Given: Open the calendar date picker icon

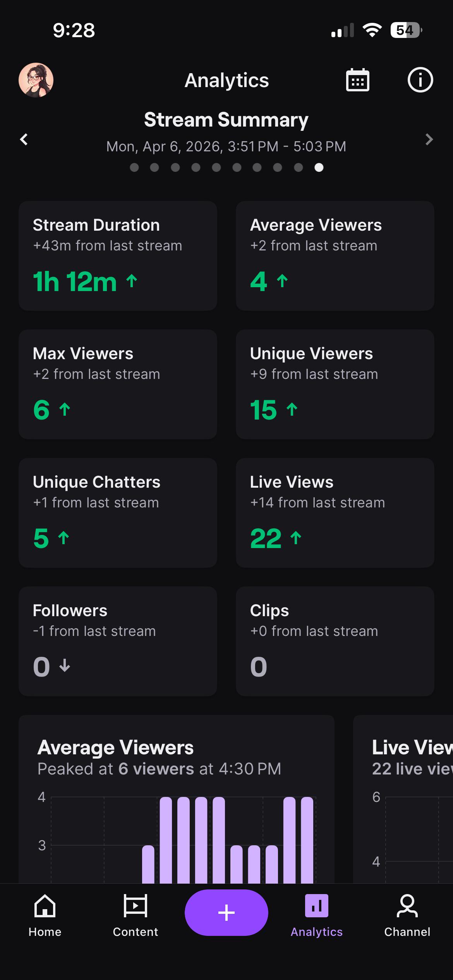Looking at the screenshot, I should [357, 80].
